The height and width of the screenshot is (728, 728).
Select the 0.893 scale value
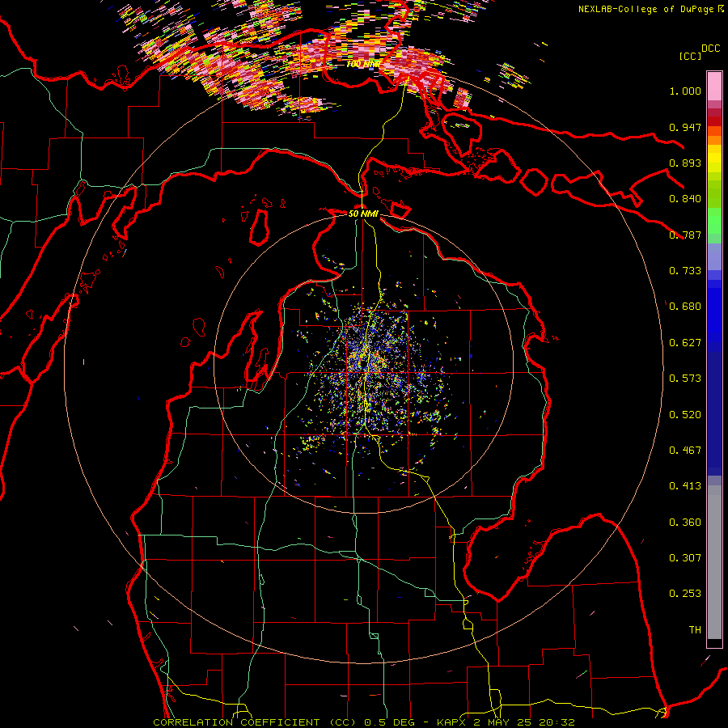(x=685, y=163)
